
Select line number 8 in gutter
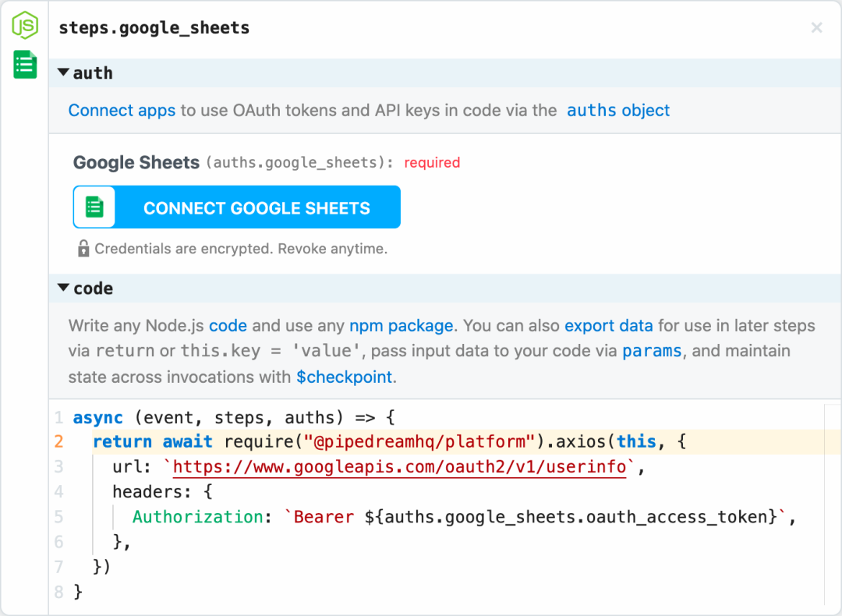click(58, 592)
